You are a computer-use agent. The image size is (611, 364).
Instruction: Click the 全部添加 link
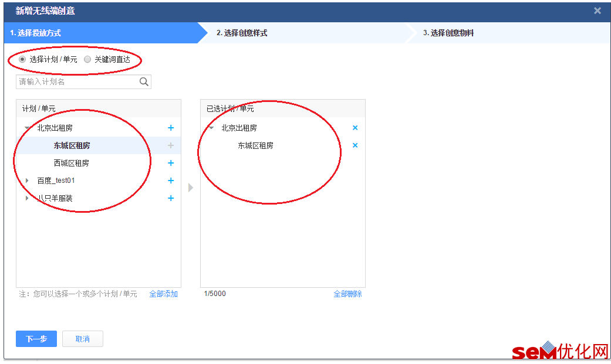[164, 294]
